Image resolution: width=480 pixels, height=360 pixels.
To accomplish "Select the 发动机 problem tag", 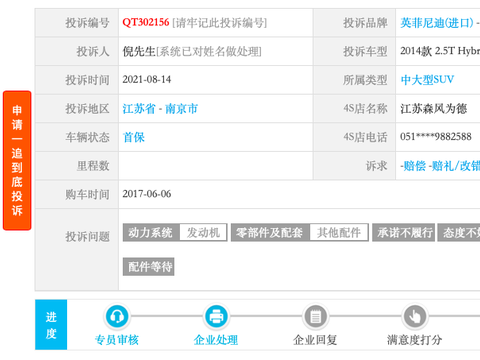I will (x=203, y=232).
